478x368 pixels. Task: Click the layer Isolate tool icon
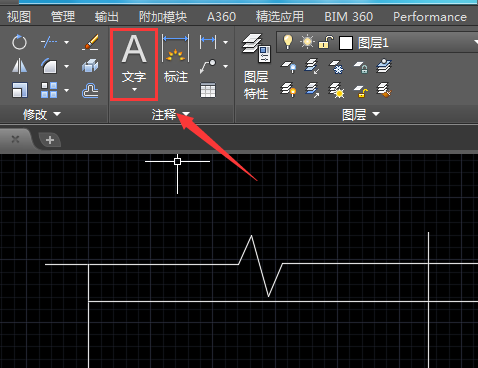312,66
